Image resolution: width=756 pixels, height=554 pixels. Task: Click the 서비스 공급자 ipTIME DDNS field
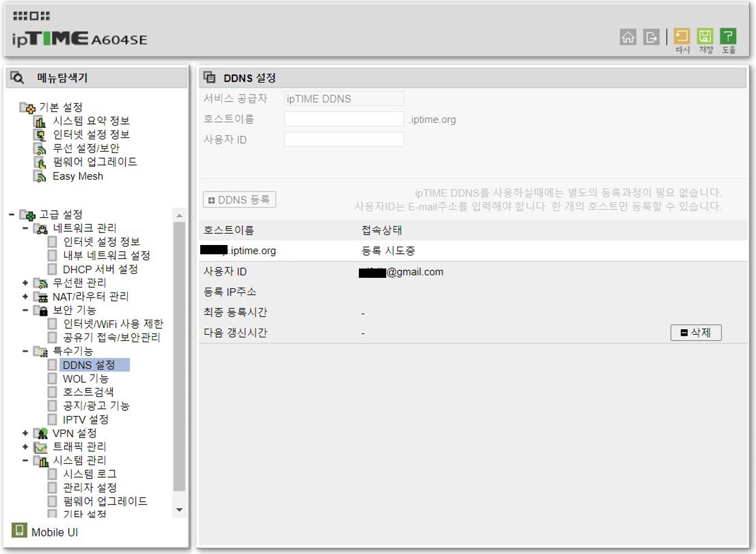tap(344, 98)
